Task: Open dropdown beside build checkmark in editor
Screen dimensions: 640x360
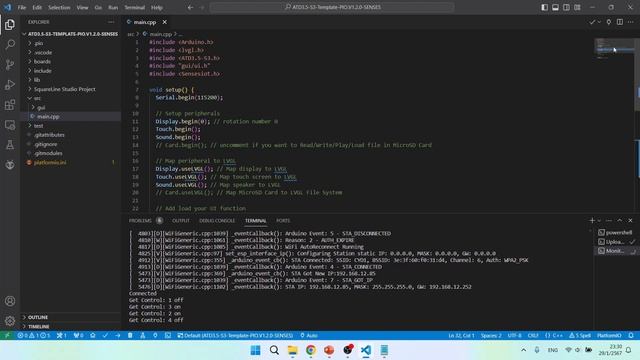Action: coord(599,22)
